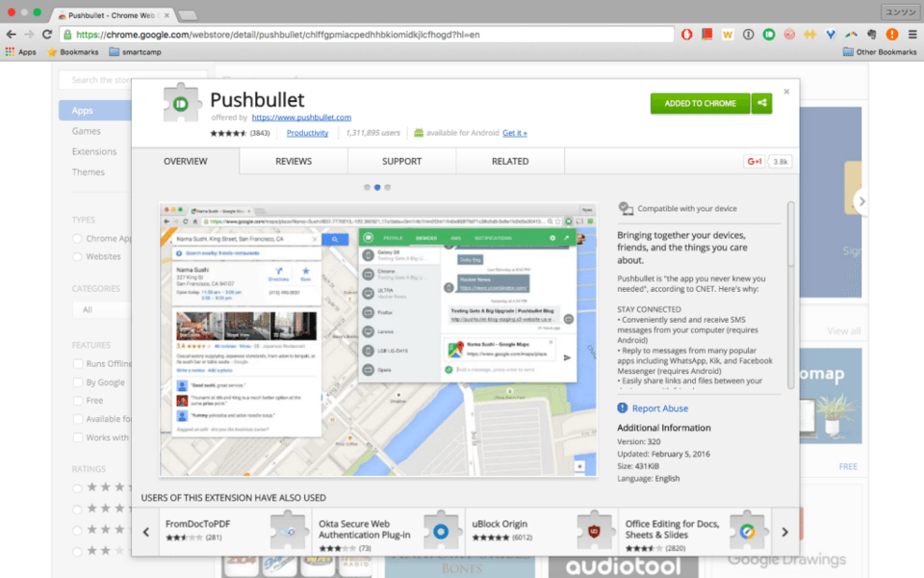
Task: Check the By Google feature box
Action: (x=77, y=382)
